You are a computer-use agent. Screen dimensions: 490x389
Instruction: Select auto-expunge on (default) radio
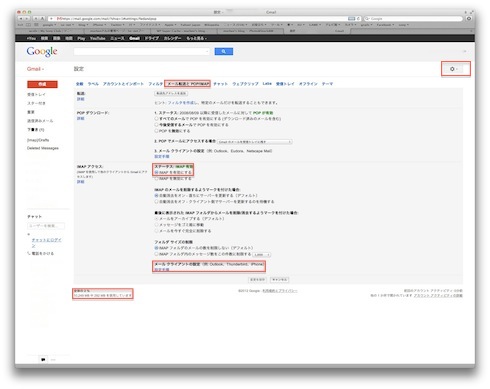[156, 195]
